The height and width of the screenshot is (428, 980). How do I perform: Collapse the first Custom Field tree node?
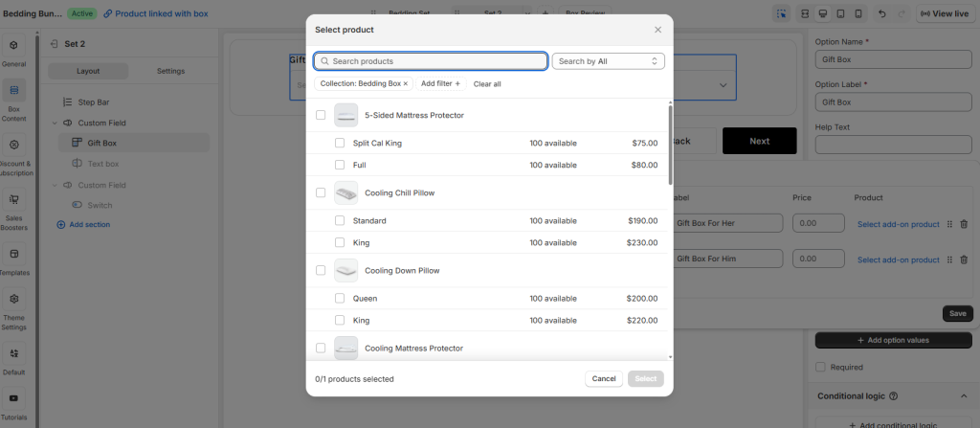tap(55, 124)
